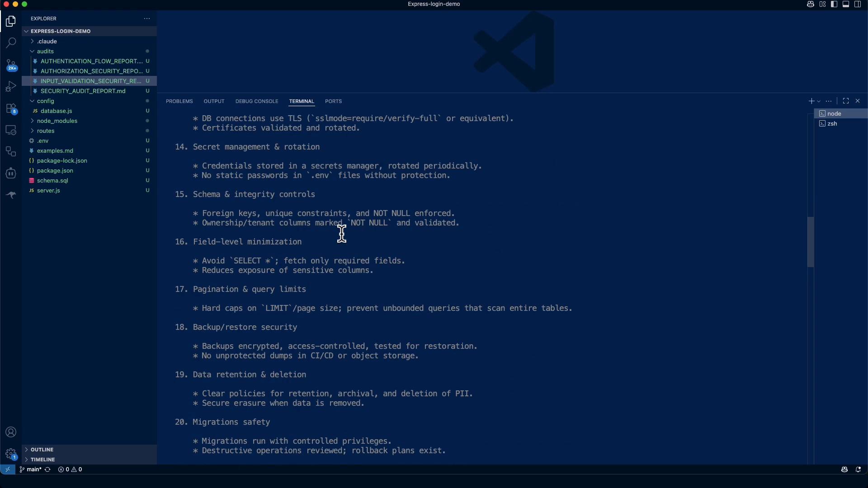Switch to the DEBUG CONSOLE tab
Viewport: 868px width, 488px height.
(257, 101)
